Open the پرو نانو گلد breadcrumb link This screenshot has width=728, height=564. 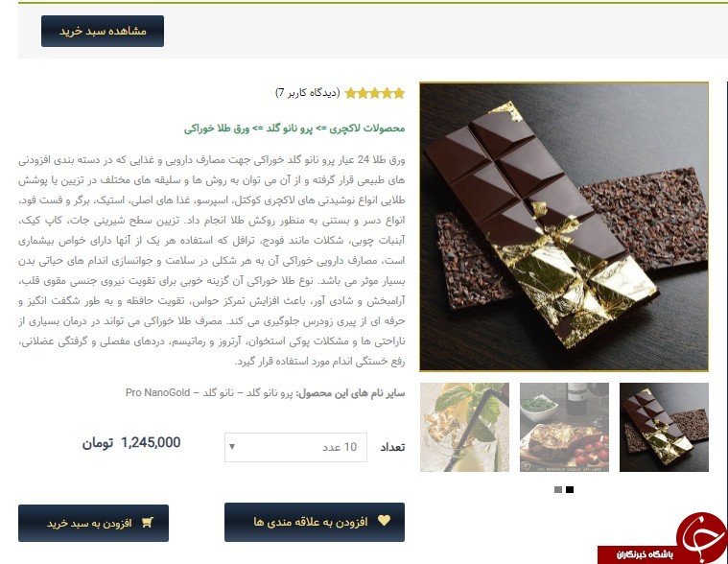click(x=290, y=129)
